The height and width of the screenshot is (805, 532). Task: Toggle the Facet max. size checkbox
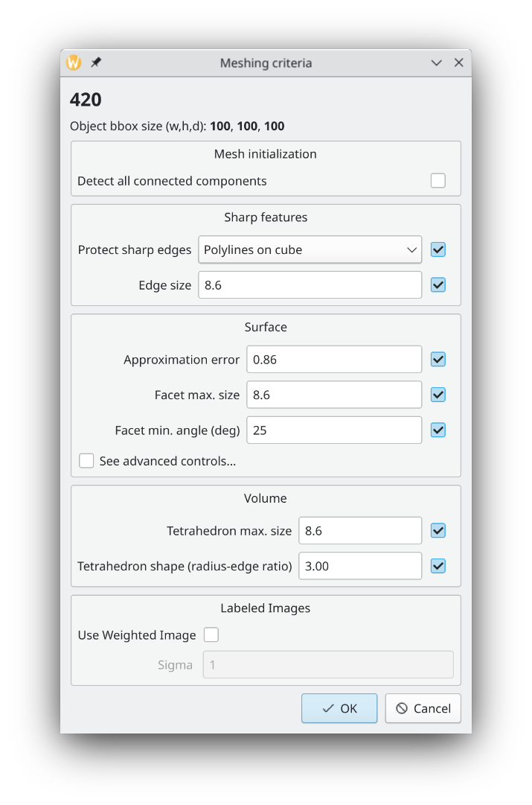pos(438,395)
